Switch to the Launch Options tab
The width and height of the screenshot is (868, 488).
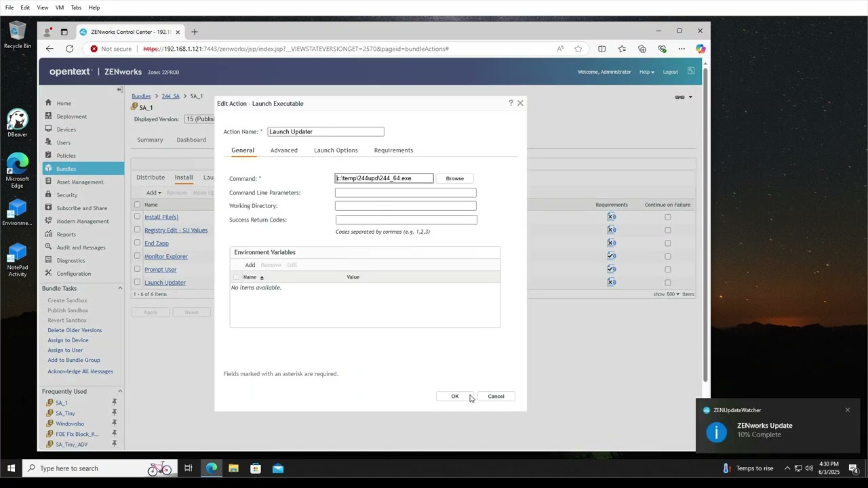336,150
